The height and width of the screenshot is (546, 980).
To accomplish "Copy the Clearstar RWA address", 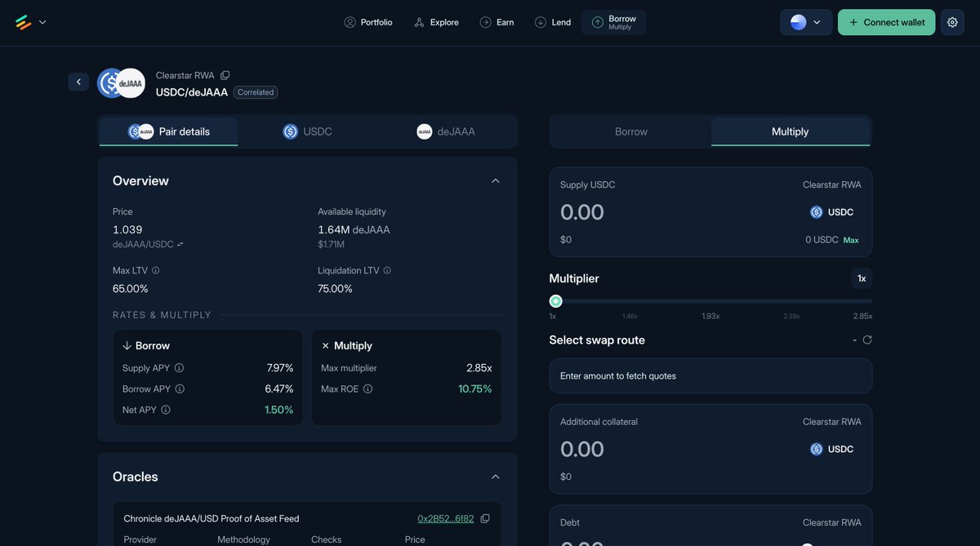I will pos(225,75).
